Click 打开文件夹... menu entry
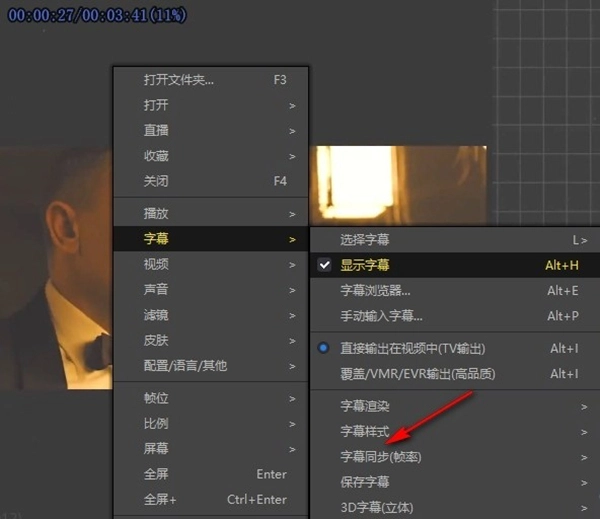Viewport: 600px width, 519px height. coord(180,80)
